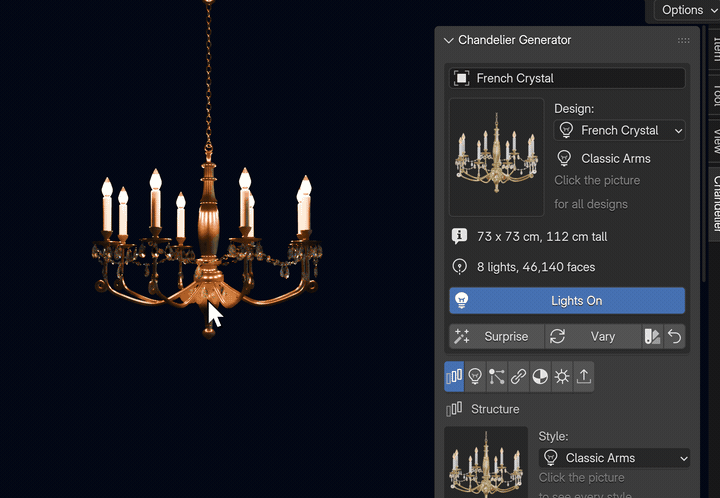This screenshot has height=498, width=720.
Task: Click the Classic Arms label under Design
Action: click(616, 159)
